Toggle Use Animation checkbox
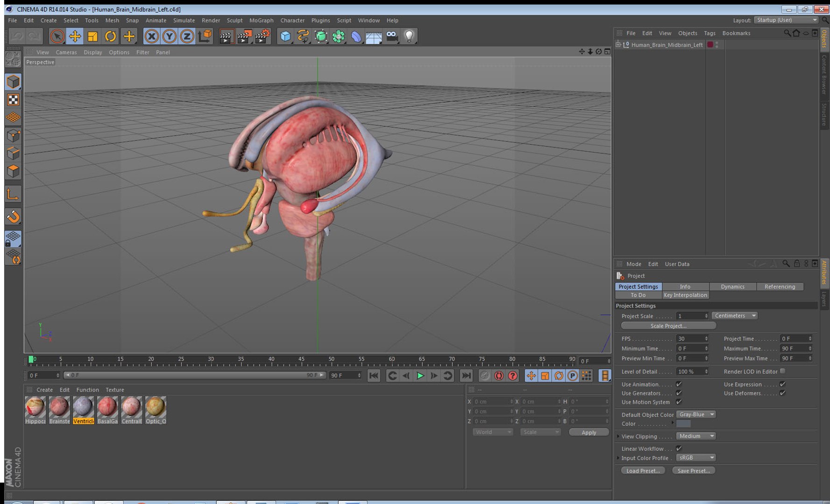The height and width of the screenshot is (504, 830). point(679,384)
